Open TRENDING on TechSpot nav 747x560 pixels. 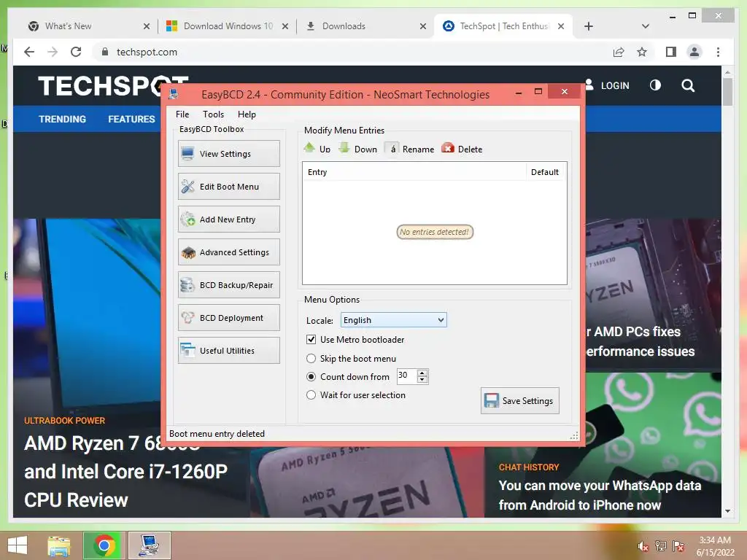click(63, 119)
